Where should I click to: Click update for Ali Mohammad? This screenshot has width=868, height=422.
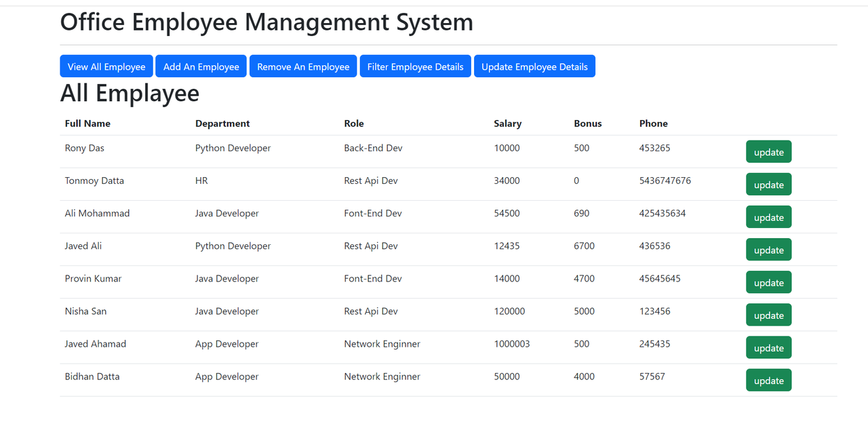[x=768, y=216]
